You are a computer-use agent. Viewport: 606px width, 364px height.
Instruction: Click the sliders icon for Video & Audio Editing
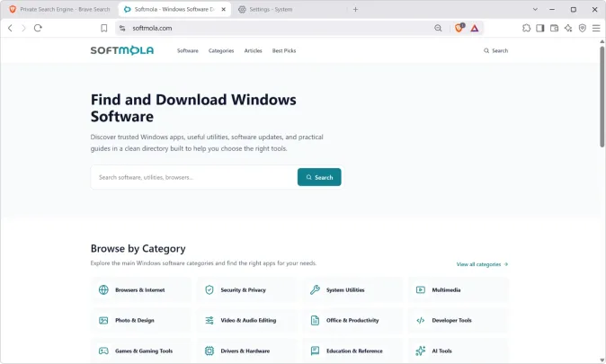tap(209, 320)
